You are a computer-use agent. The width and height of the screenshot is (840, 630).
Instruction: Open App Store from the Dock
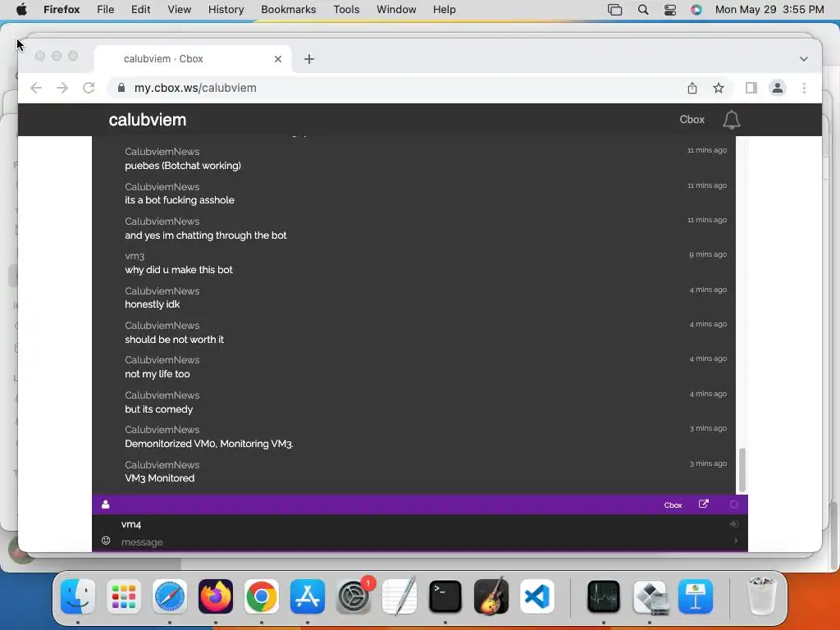click(x=308, y=596)
